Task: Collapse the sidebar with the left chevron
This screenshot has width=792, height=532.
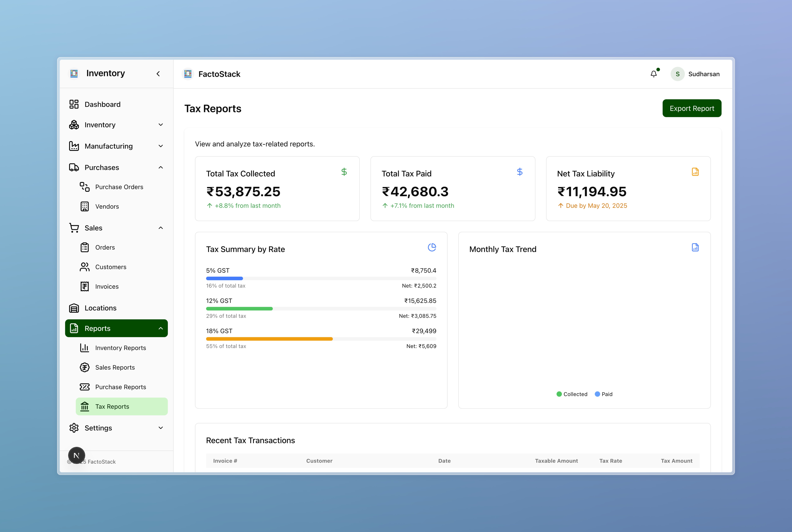Action: pos(158,74)
